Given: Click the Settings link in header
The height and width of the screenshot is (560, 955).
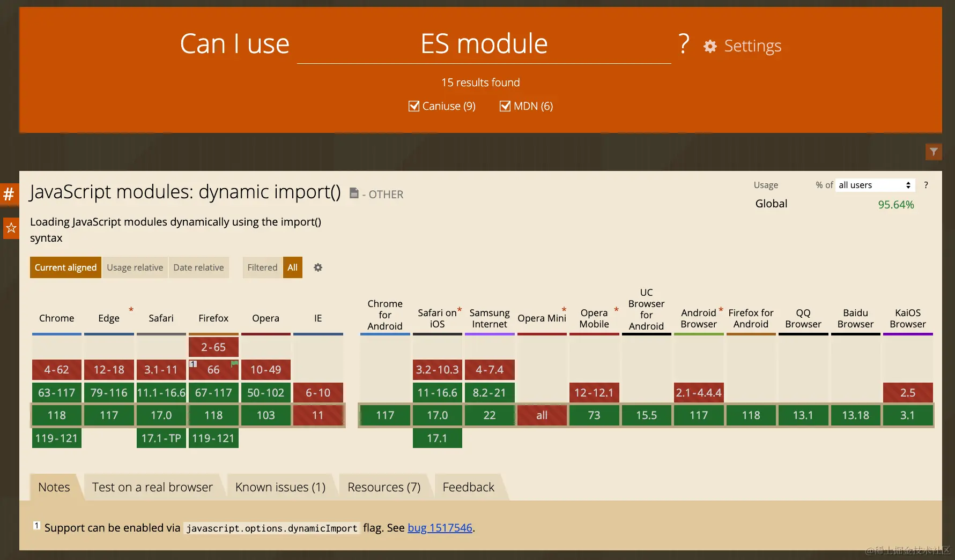Looking at the screenshot, I should [x=752, y=46].
